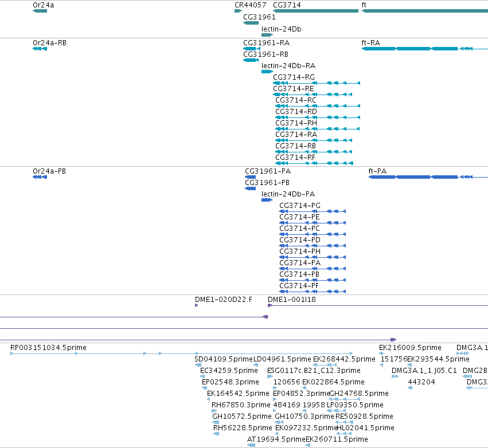The height and width of the screenshot is (448, 488).
Task: Click the CG3714-PC protein label
Action: tap(299, 229)
